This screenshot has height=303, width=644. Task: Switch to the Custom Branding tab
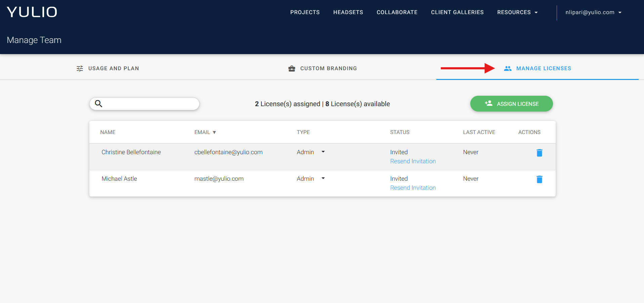tap(323, 69)
